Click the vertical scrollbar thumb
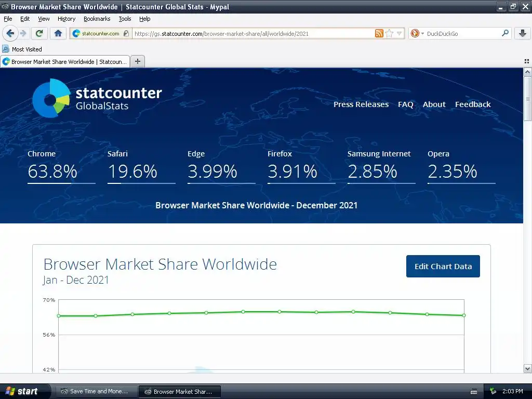The image size is (532, 399). (527, 98)
